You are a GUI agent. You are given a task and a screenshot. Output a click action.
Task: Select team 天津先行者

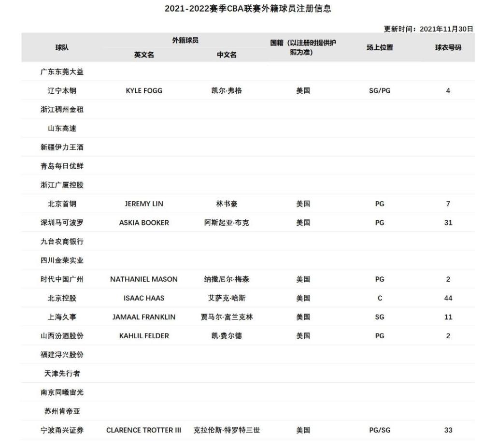[62, 374]
